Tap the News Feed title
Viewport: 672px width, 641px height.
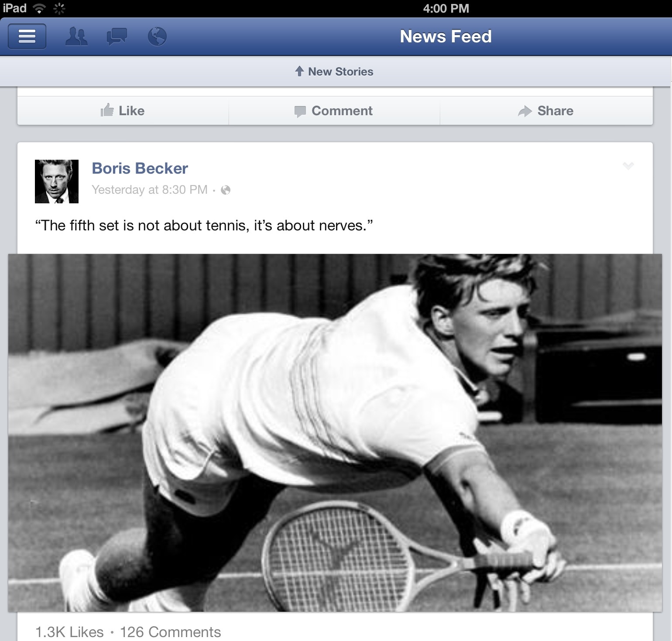(x=446, y=37)
